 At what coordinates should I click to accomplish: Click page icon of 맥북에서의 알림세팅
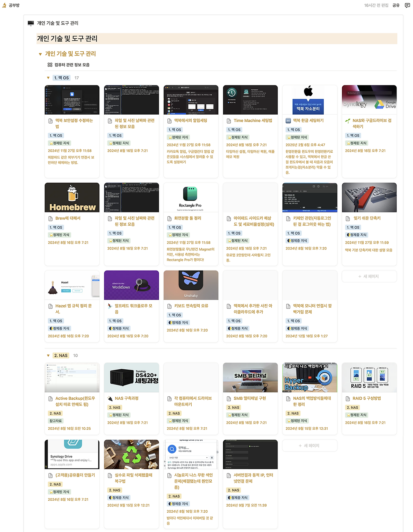pyautogui.click(x=169, y=121)
